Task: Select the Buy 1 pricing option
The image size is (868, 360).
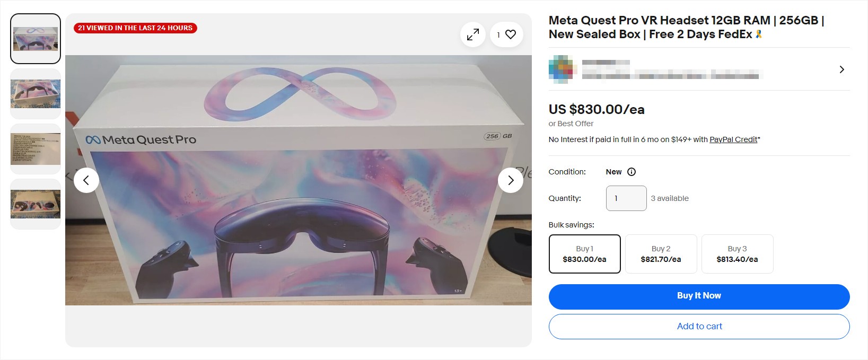Action: pos(585,253)
